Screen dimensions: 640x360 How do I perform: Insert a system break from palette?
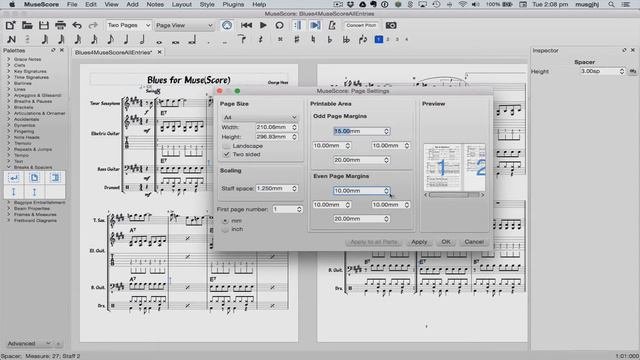[14, 178]
